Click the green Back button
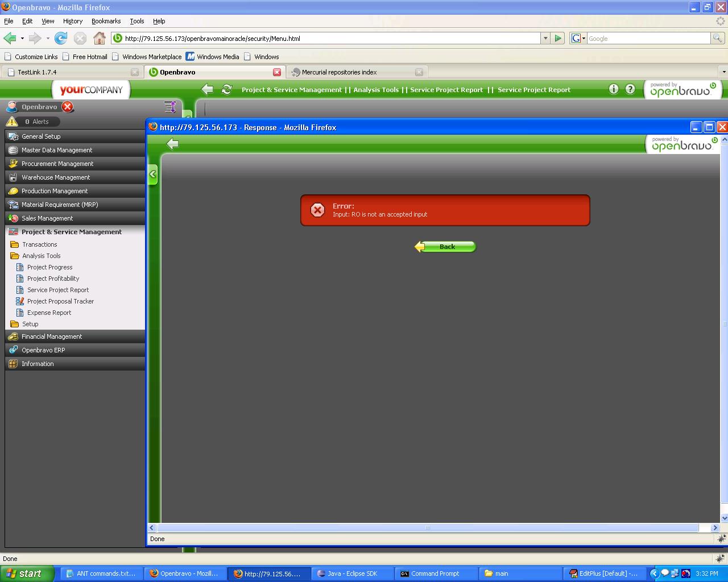This screenshot has height=582, width=728. coord(445,247)
